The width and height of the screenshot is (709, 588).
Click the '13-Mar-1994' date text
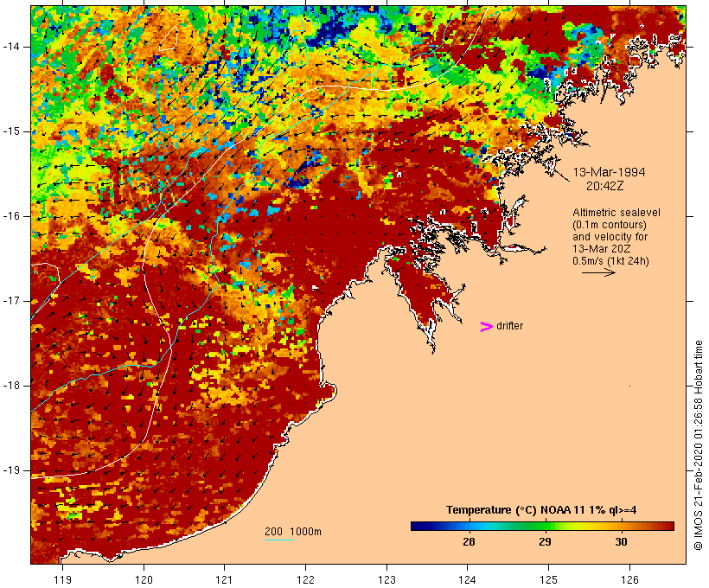609,172
